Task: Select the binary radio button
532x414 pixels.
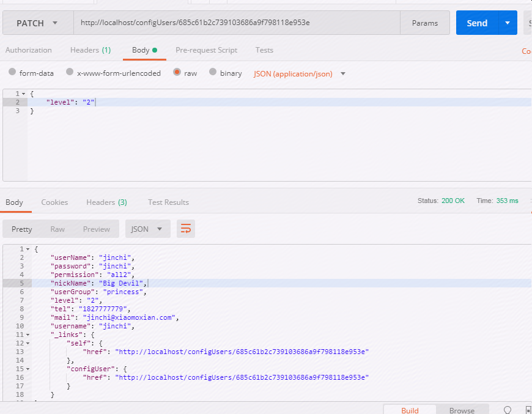Action: 213,72
